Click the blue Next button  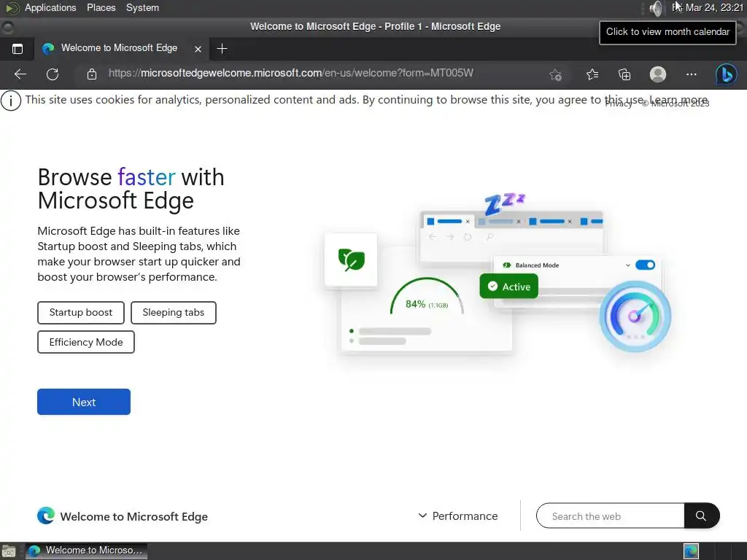click(x=84, y=402)
